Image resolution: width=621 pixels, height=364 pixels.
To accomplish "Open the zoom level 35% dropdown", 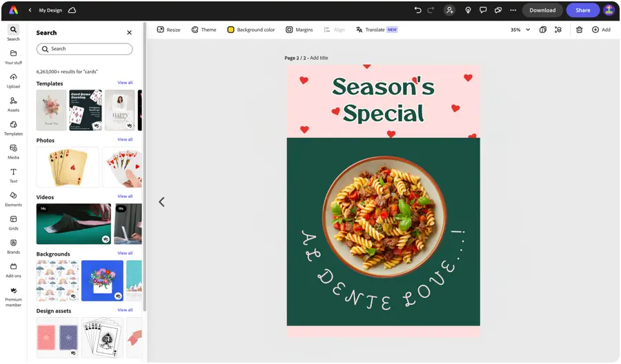I will [520, 30].
